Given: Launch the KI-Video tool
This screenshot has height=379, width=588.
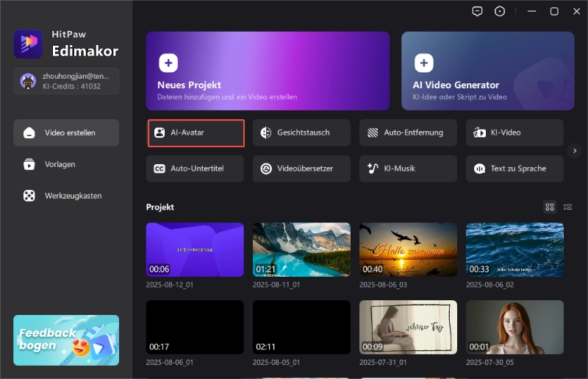Looking at the screenshot, I should [514, 132].
